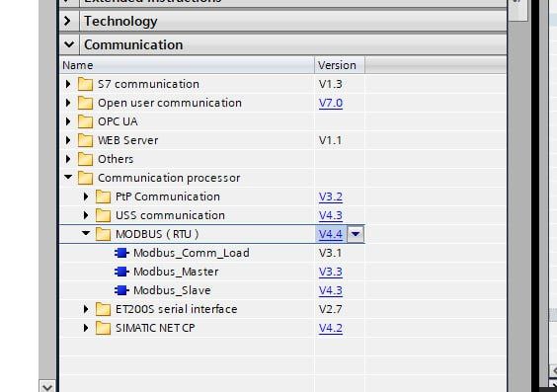Click the OPC UA folder icon

point(85,121)
